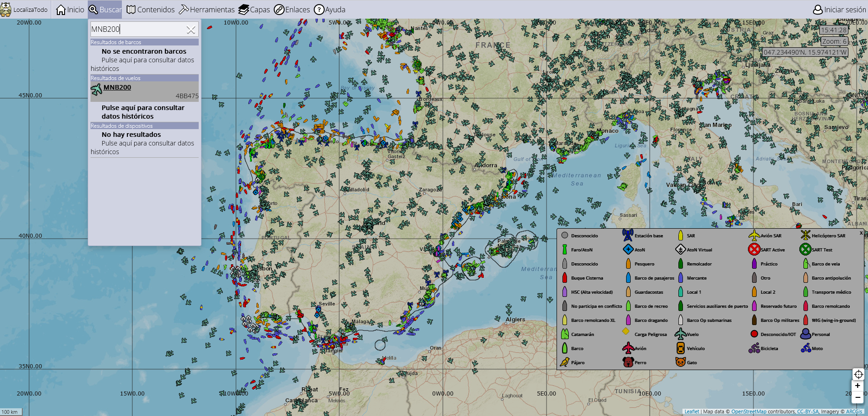Open the Contenidos menu
Screen dimensions: 868x416
(x=151, y=10)
